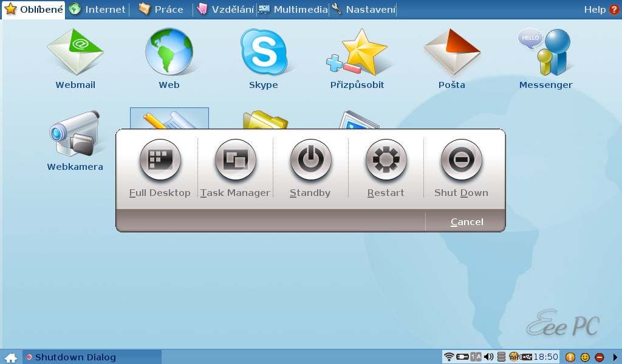Open the Task Manager from the dialog
The width and height of the screenshot is (622, 364).
[x=235, y=160]
